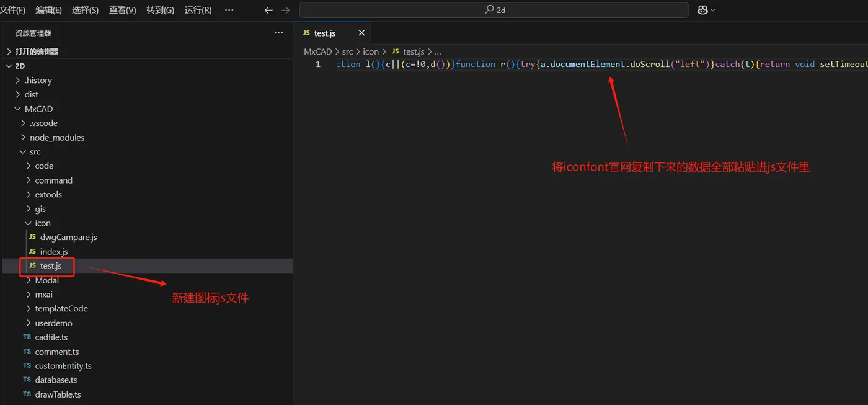Switch to the test.js tab
868x405 pixels.
[x=325, y=33]
